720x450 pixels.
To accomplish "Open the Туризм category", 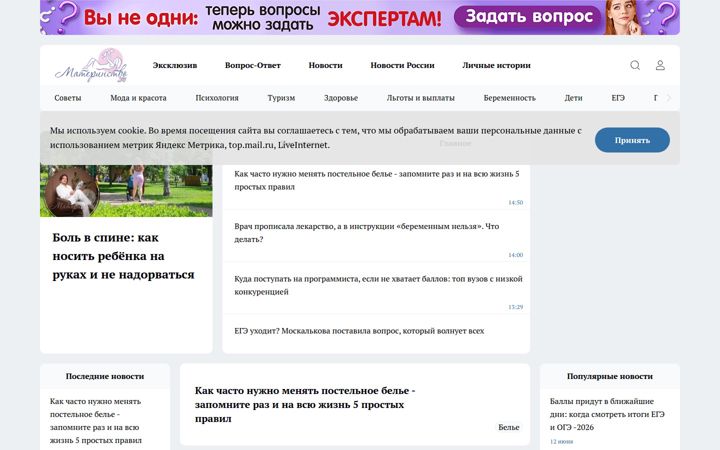I will 281,98.
